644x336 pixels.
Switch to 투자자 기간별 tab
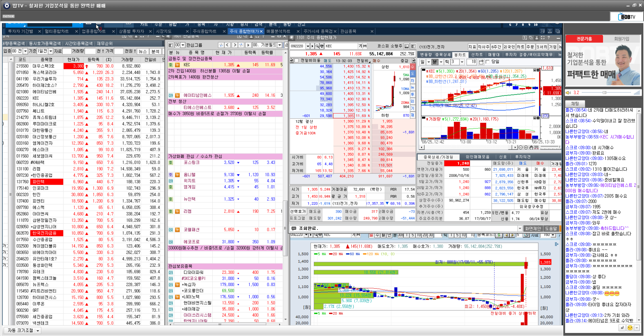pyautogui.click(x=20, y=31)
